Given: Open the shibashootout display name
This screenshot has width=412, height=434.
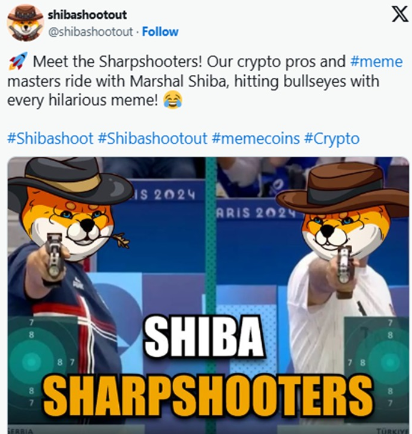Looking at the screenshot, I should (87, 15).
